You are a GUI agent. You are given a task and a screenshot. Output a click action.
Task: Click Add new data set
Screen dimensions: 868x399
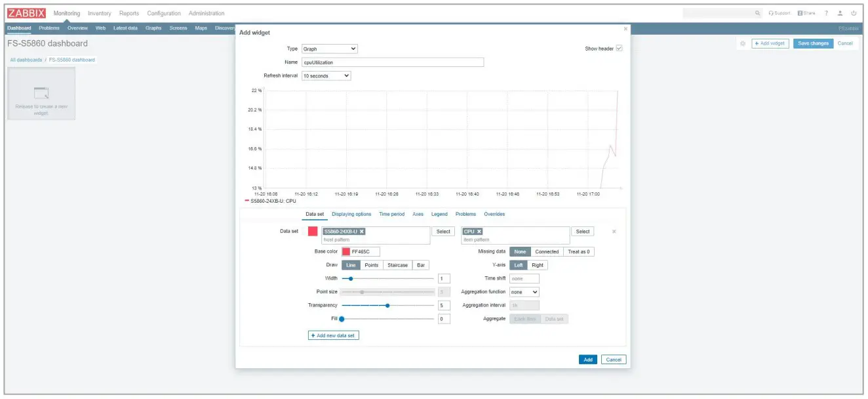point(334,335)
